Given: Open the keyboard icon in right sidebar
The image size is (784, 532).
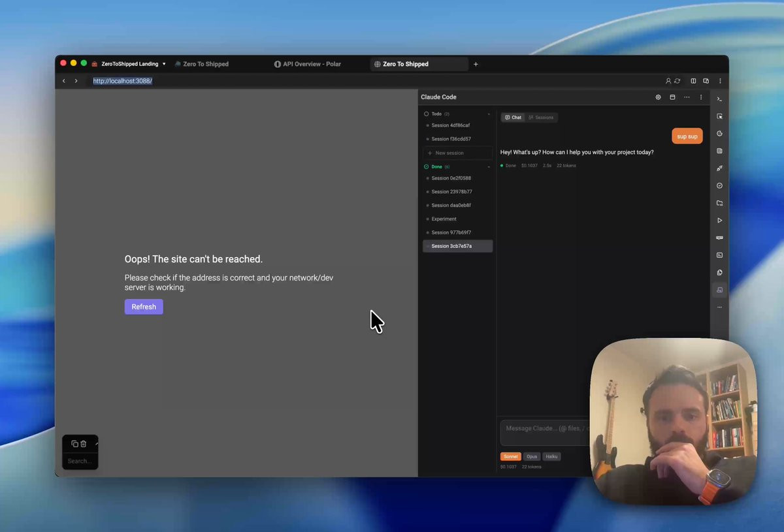Looking at the screenshot, I should tap(719, 238).
